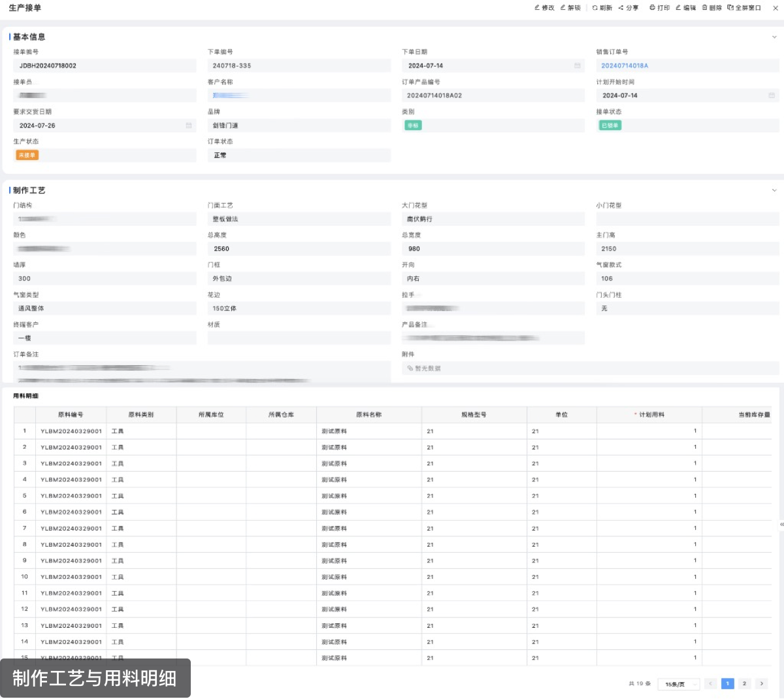The width and height of the screenshot is (784, 699).
Task: Close the 生产接单 panel with X
Action: pos(774,8)
